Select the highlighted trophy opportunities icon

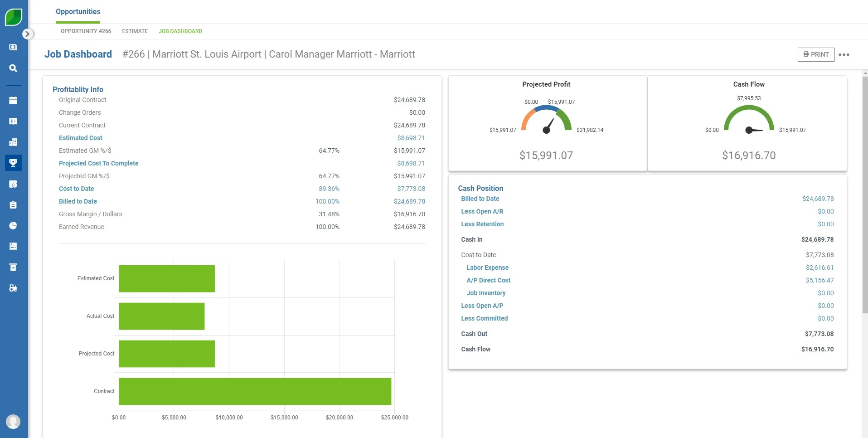click(13, 163)
